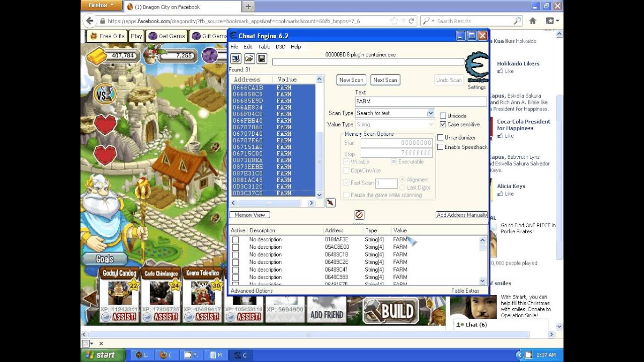Open the process list icon in Cheat Engine
This screenshot has width=644, height=362.
235,59
